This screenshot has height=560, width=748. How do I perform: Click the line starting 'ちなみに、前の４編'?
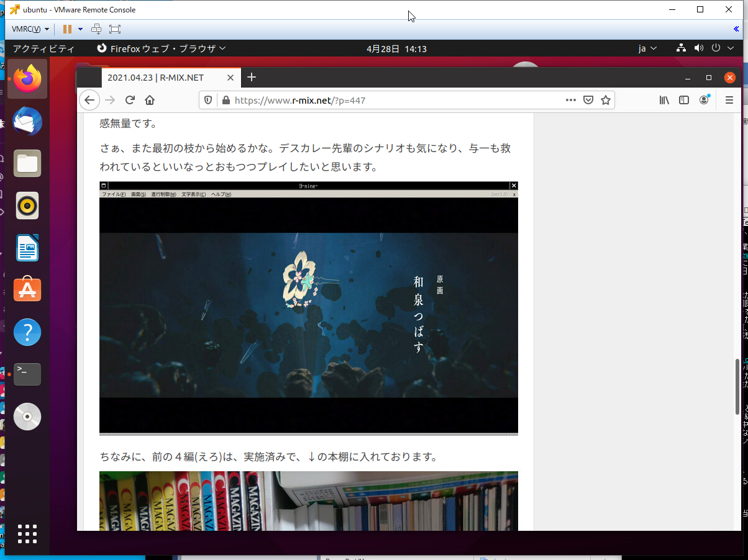269,457
